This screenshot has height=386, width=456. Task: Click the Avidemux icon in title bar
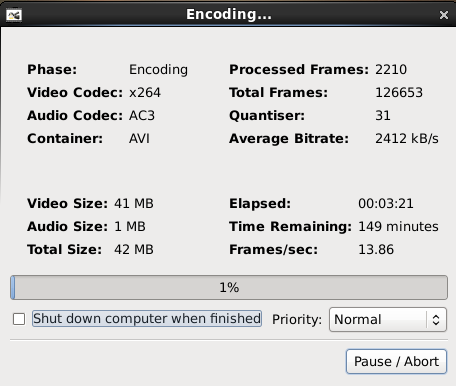pos(14,15)
